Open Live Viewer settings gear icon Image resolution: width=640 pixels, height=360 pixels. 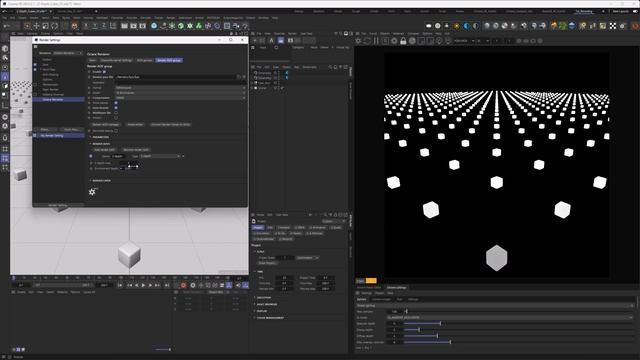pyautogui.click(x=394, y=41)
